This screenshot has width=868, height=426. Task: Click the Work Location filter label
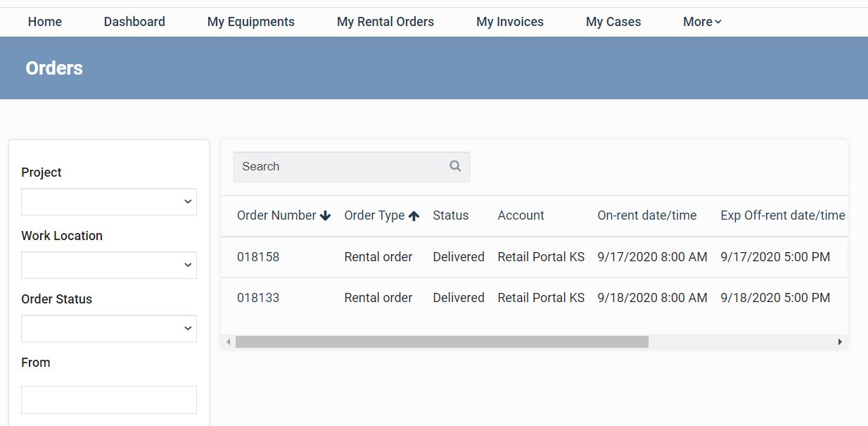pos(62,236)
